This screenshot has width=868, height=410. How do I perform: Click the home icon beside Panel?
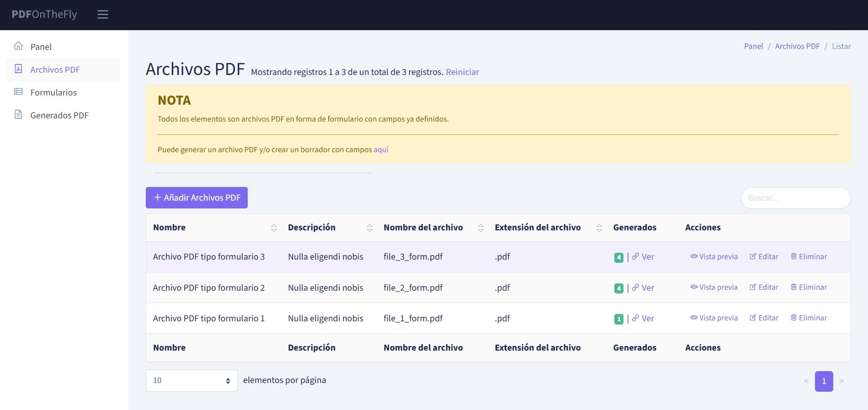pos(18,46)
